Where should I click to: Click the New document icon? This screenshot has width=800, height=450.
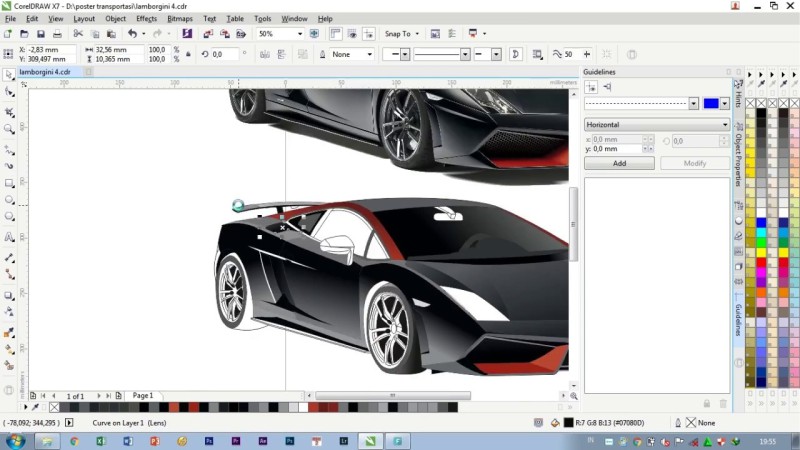(8, 34)
